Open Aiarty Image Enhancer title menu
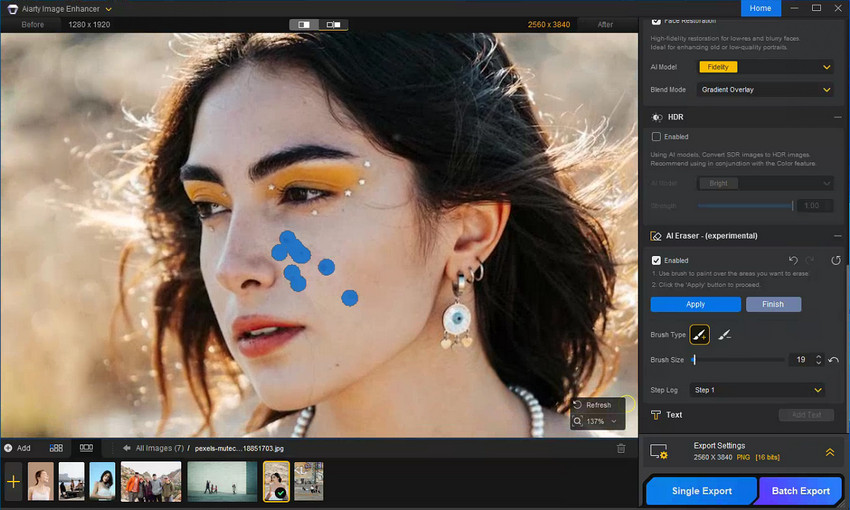The height and width of the screenshot is (510, 850). (108, 9)
